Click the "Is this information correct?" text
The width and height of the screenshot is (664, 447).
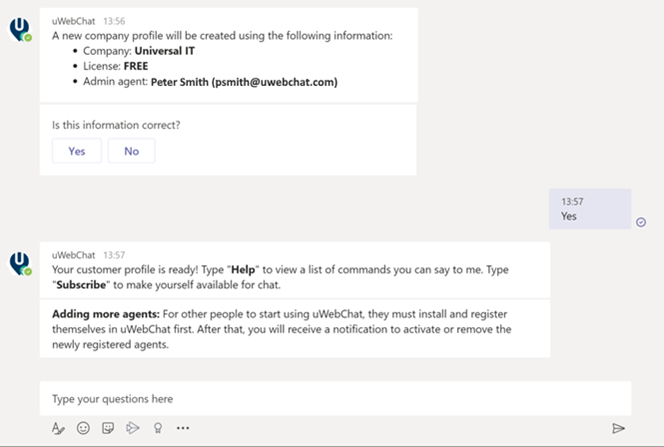(x=116, y=126)
